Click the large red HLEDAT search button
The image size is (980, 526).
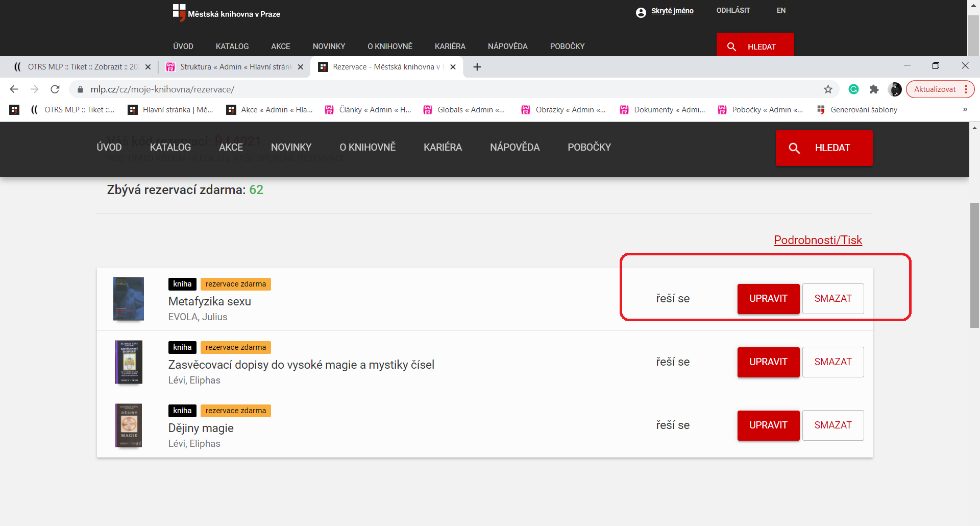tap(824, 148)
